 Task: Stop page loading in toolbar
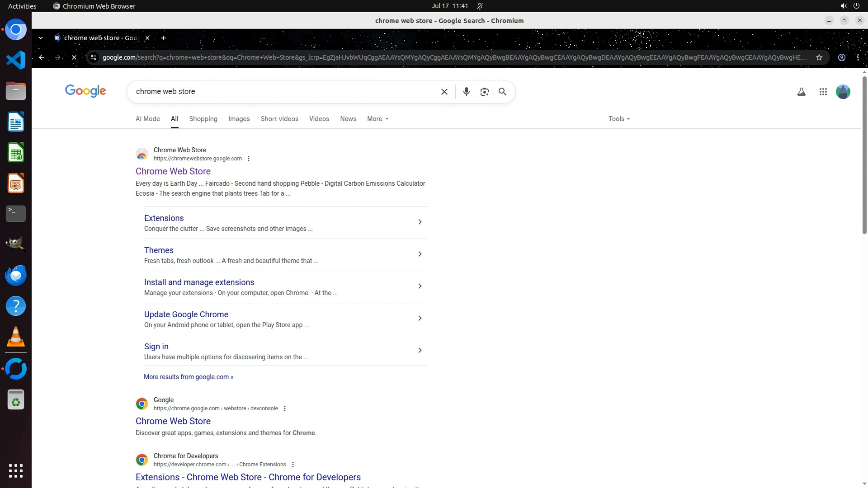(74, 57)
